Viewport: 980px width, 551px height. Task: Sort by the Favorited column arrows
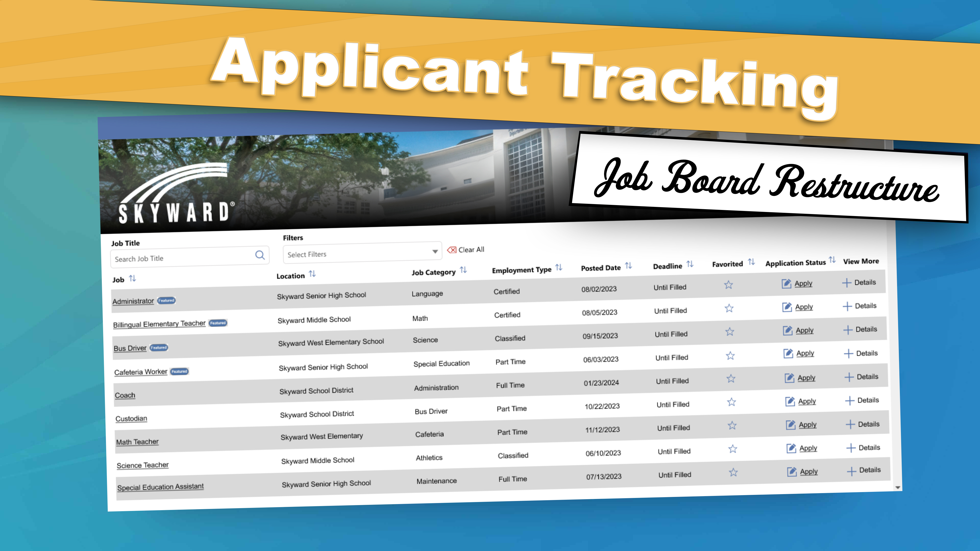click(x=751, y=262)
